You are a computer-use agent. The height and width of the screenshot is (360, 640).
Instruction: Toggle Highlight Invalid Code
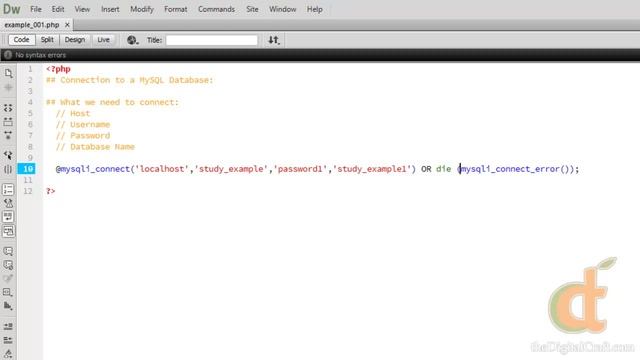(8, 203)
